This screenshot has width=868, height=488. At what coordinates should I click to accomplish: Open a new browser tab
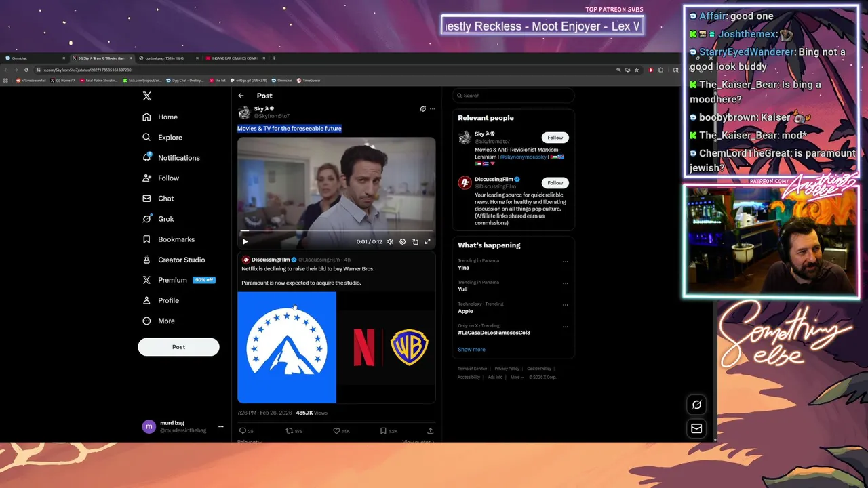(274, 58)
